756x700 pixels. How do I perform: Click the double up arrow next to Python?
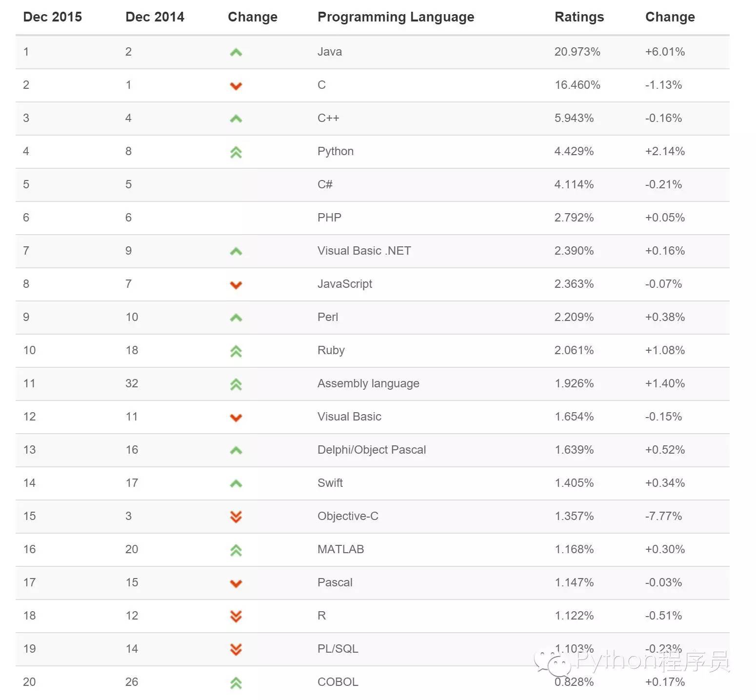point(236,152)
